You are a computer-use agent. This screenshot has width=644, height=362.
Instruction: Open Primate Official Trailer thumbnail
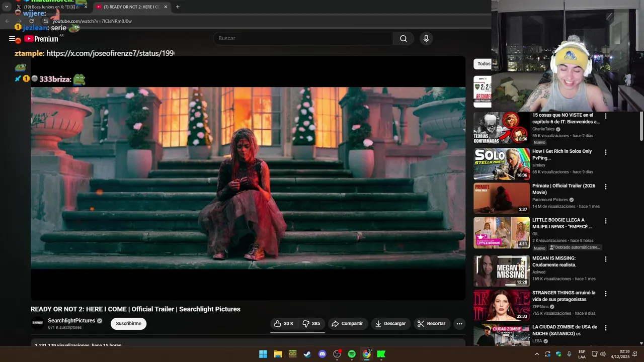(502, 198)
